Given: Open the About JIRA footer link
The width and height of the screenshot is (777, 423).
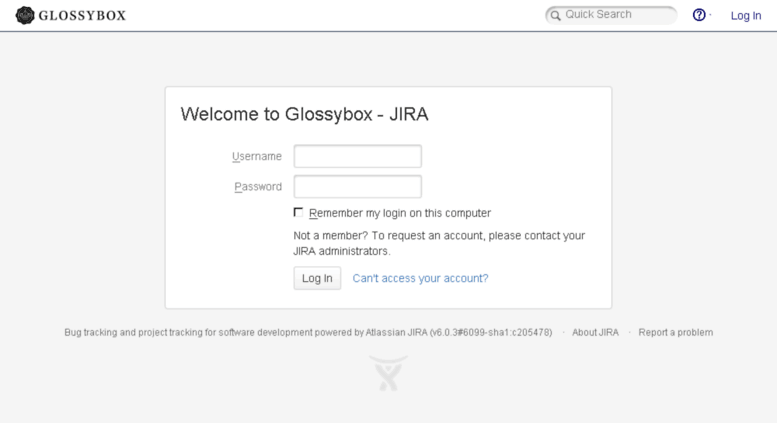Looking at the screenshot, I should (595, 332).
